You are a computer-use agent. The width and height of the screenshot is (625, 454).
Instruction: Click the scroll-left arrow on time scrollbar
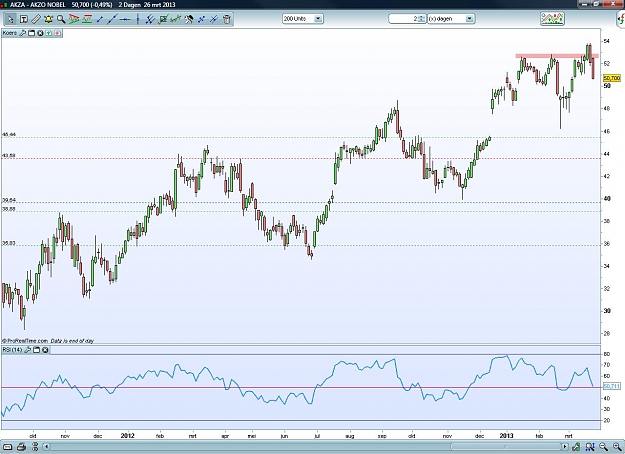(47, 447)
